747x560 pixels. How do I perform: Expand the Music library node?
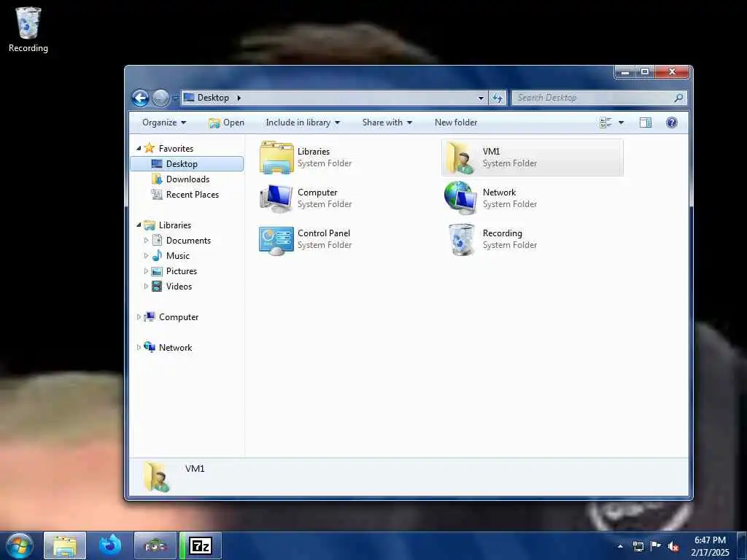pos(146,256)
